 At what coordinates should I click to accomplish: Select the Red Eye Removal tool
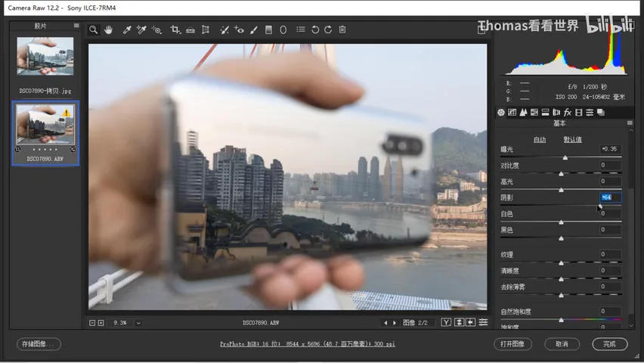pyautogui.click(x=239, y=29)
